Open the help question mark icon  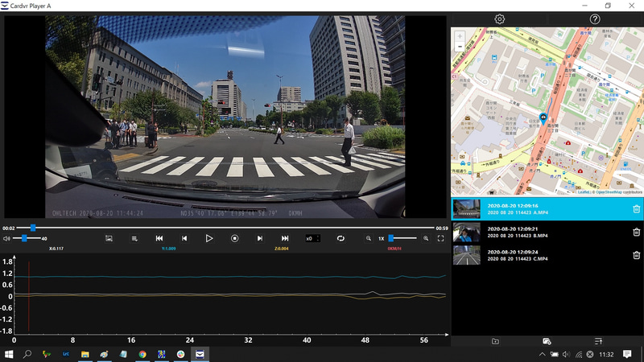(595, 19)
